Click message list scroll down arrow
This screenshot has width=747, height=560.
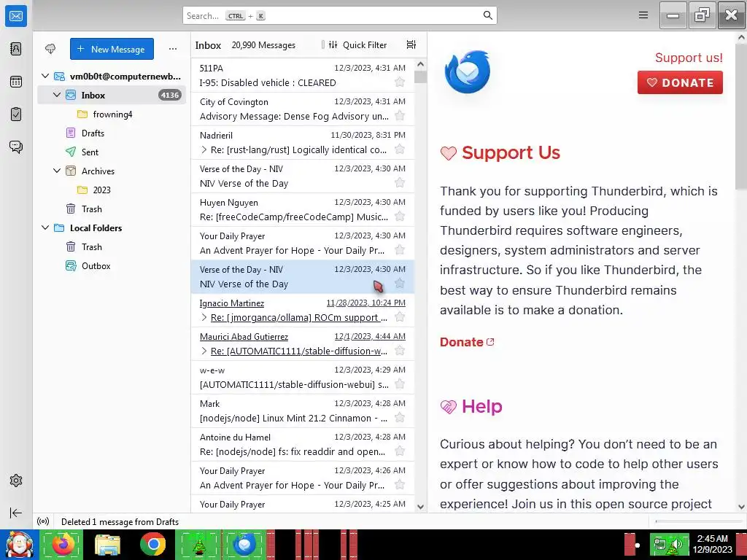(420, 507)
